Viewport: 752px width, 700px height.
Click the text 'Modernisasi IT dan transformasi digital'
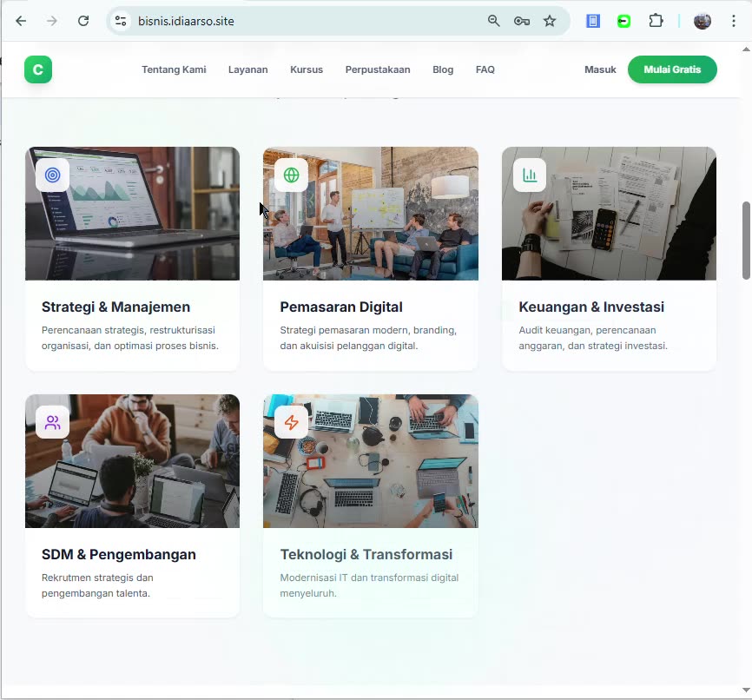tap(369, 578)
